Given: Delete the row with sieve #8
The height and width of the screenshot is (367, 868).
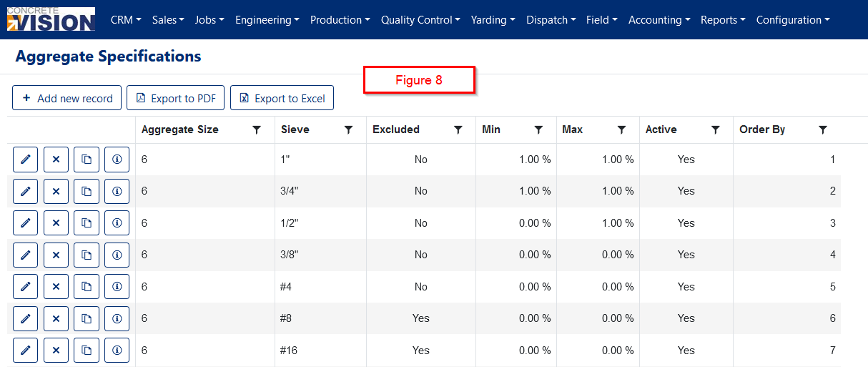Looking at the screenshot, I should click(56, 318).
